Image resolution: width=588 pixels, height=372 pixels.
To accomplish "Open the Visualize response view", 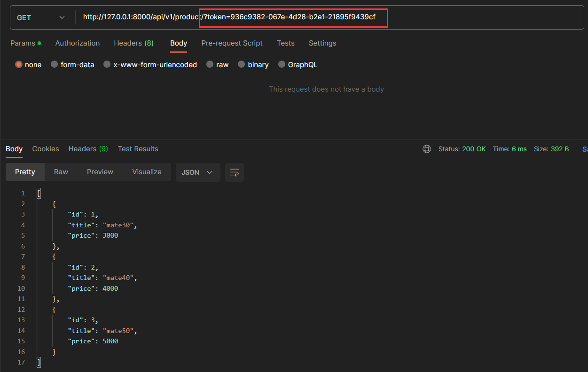I will (x=147, y=172).
